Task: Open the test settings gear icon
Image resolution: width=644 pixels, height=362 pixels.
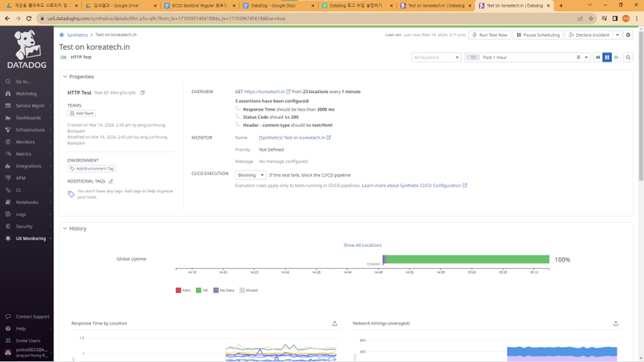Action: tap(628, 35)
